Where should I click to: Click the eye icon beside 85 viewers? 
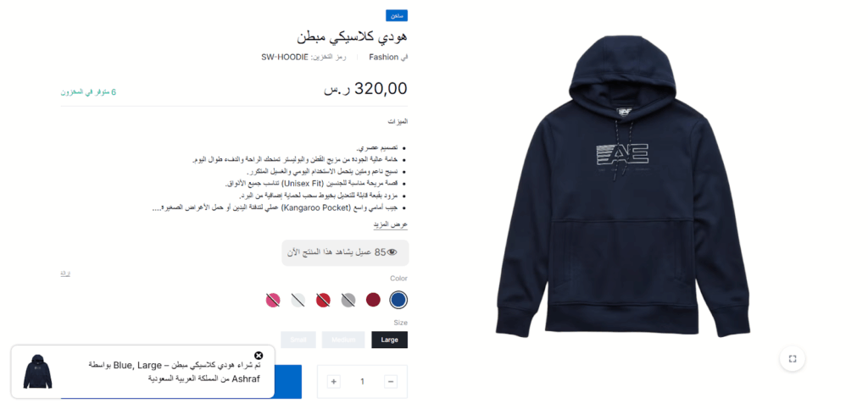click(392, 252)
